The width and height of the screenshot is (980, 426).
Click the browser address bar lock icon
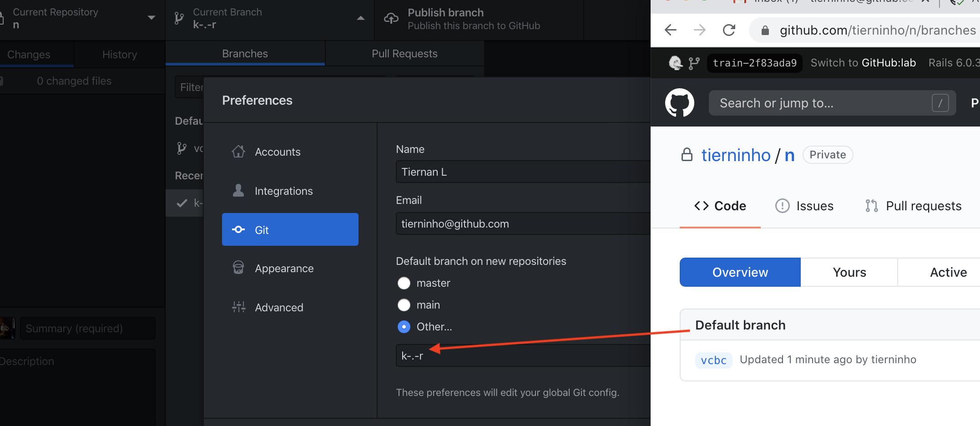pos(765,30)
